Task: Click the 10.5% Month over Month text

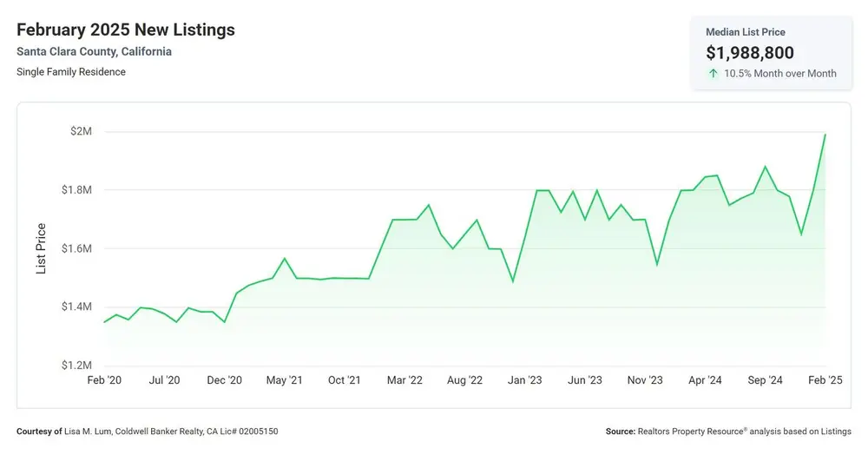Action: pyautogui.click(x=780, y=74)
